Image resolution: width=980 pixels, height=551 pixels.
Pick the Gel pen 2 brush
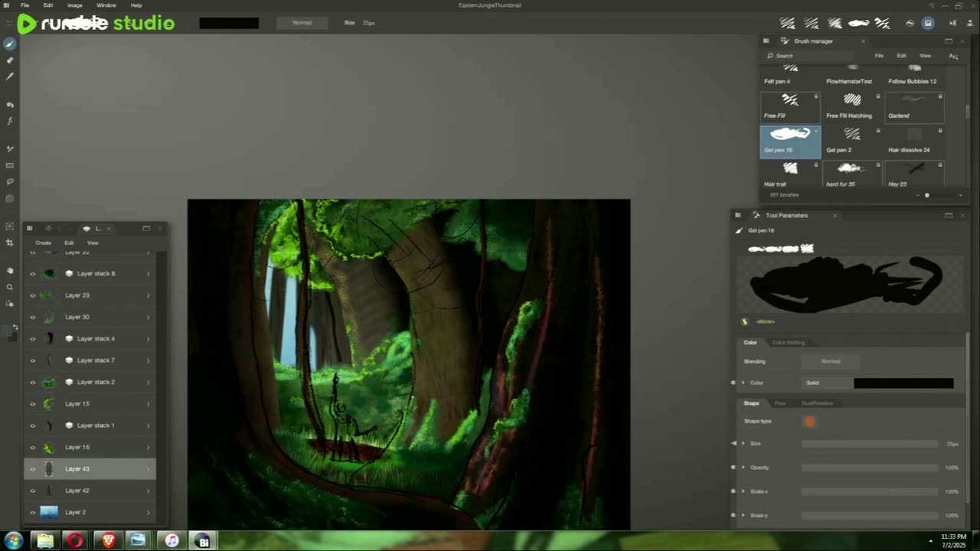[x=852, y=141]
